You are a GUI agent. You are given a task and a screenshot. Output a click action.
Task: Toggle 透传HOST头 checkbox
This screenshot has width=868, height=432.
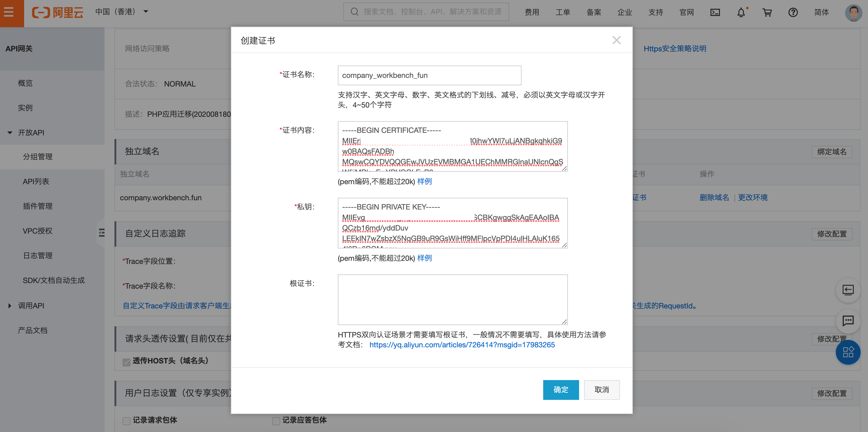(126, 362)
